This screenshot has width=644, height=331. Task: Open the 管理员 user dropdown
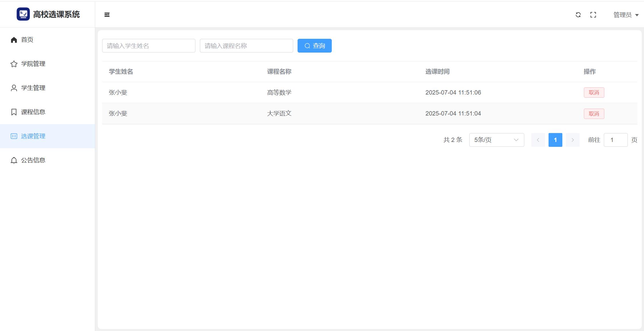tap(626, 15)
